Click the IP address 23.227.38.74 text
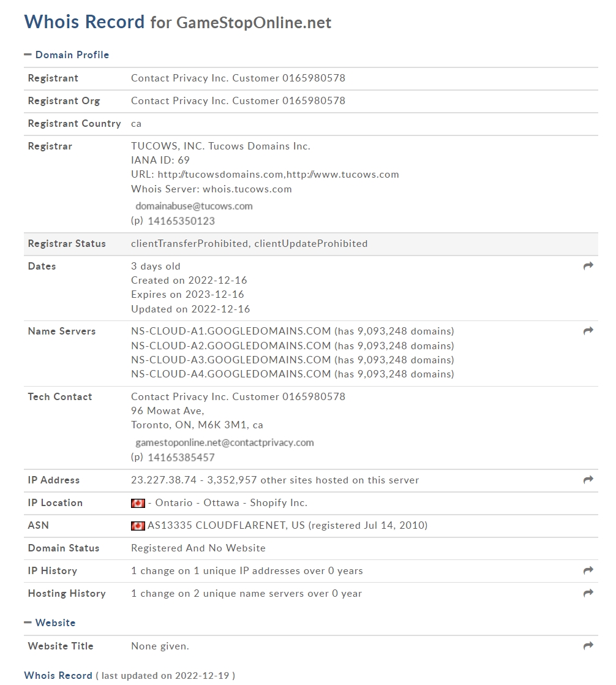This screenshot has width=616, height=685. click(x=163, y=480)
